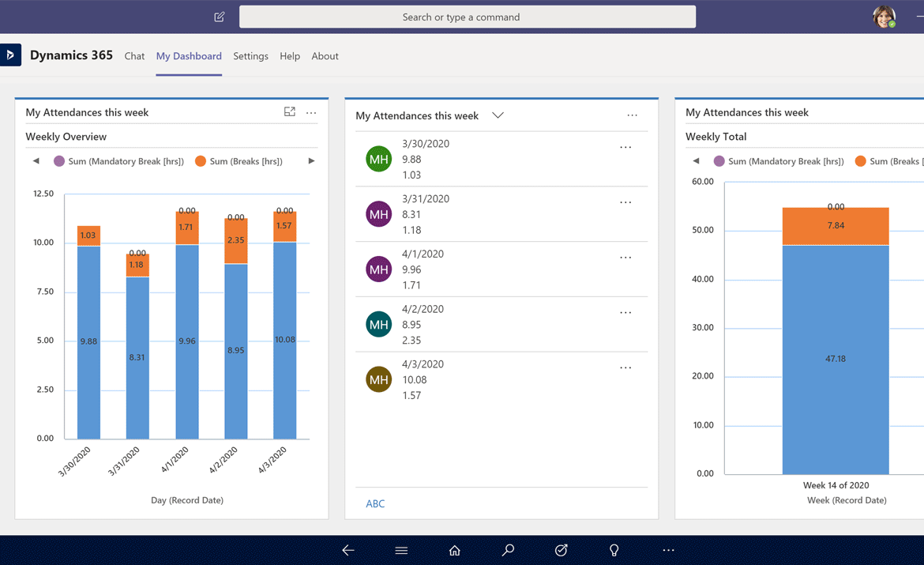Click the ABC link under the attendance list
This screenshot has width=924, height=565.
point(375,503)
